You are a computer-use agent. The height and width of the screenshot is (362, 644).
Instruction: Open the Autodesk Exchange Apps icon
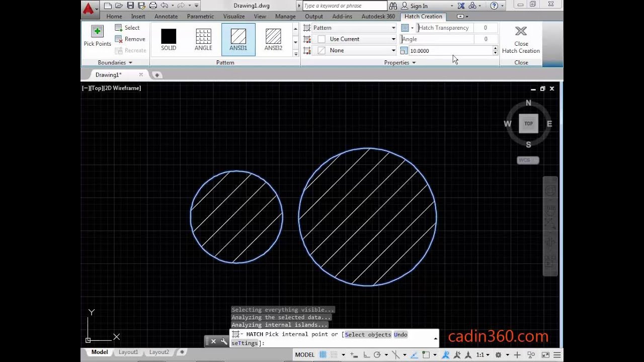click(461, 6)
